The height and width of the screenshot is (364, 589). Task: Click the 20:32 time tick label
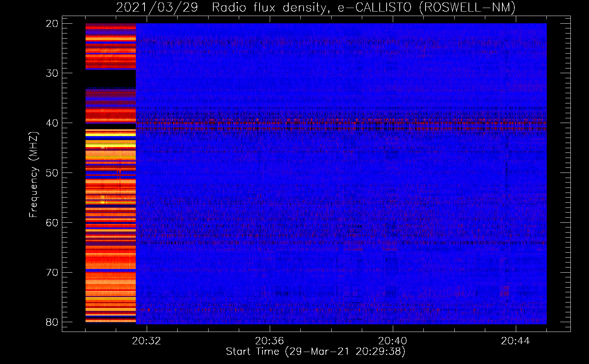pyautogui.click(x=147, y=341)
